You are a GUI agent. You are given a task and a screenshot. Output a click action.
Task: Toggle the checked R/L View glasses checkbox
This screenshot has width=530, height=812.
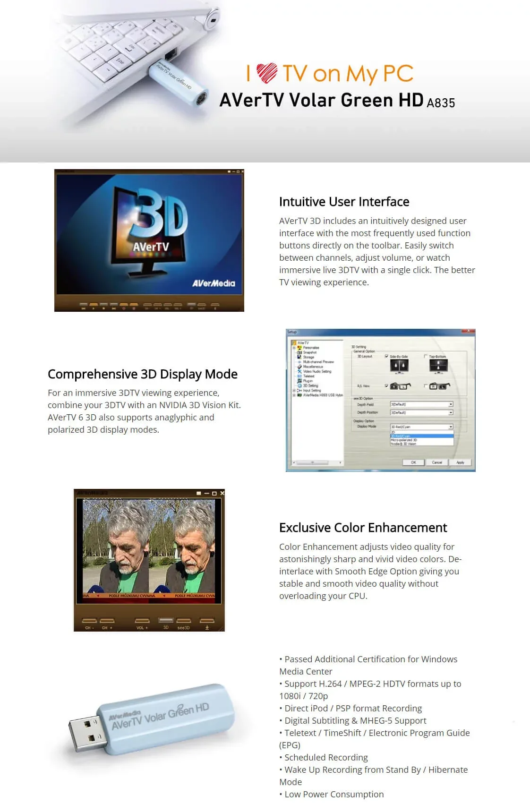tap(386, 386)
